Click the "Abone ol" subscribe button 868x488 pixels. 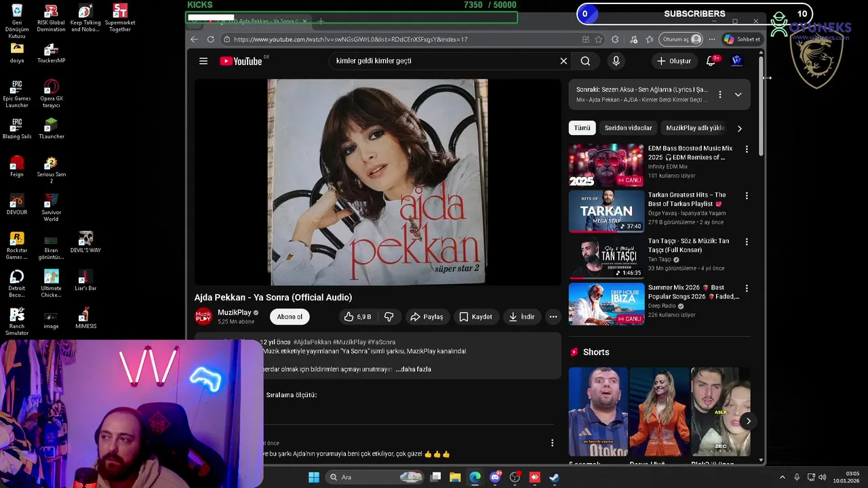point(290,317)
